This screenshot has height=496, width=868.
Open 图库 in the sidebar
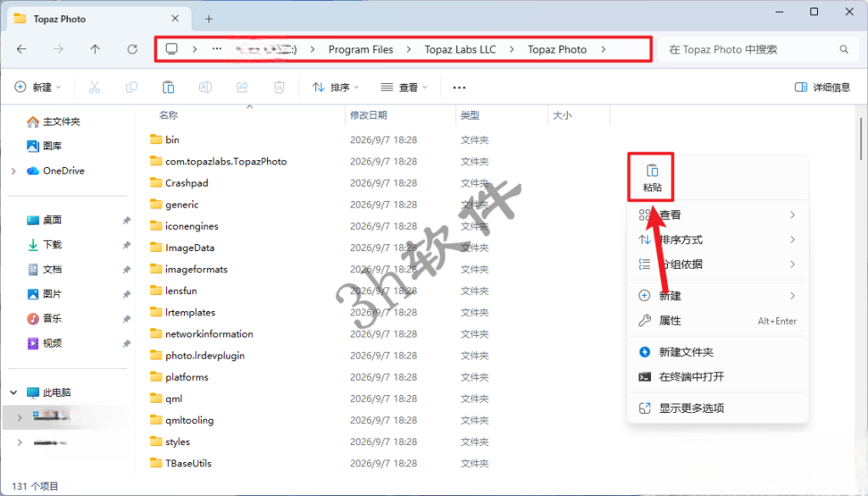[46, 146]
